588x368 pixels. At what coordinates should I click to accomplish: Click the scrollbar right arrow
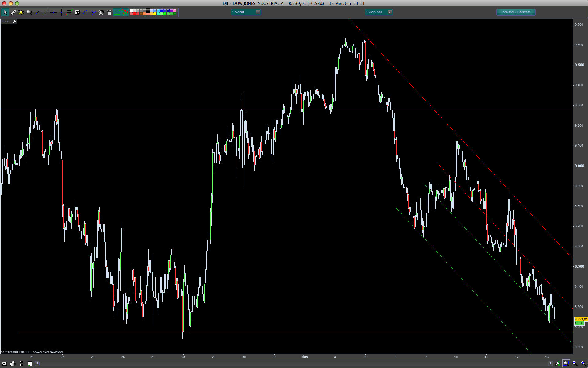click(550, 363)
